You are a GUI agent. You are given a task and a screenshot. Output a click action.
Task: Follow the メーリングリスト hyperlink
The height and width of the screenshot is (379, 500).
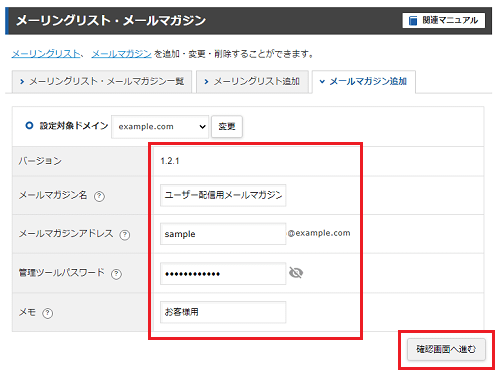point(46,54)
